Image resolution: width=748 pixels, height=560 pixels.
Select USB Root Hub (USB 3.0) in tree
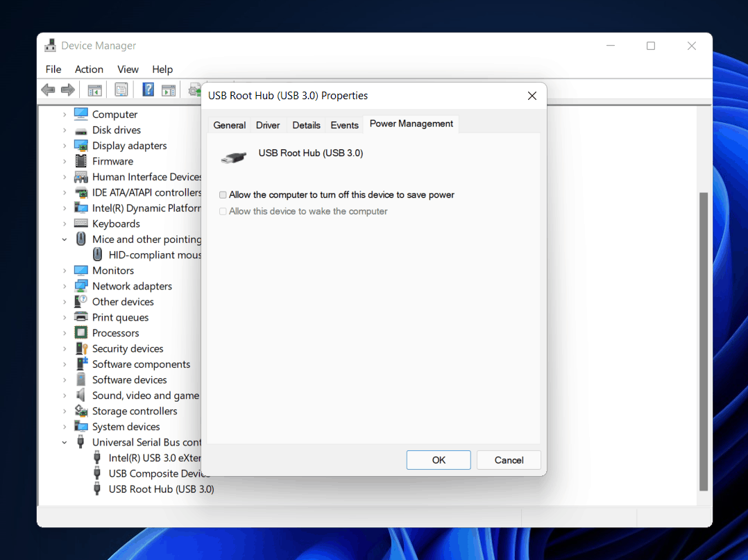click(161, 489)
